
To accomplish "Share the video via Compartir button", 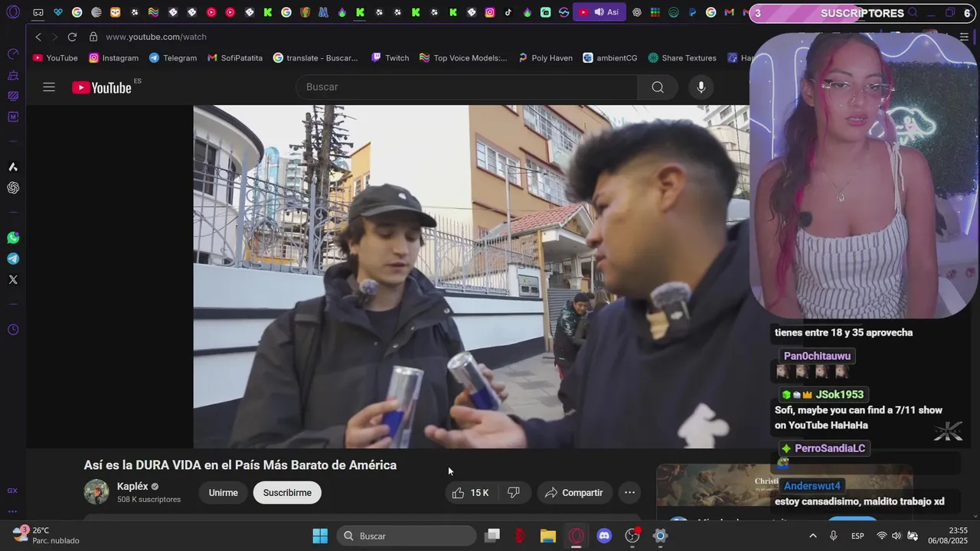I will (574, 493).
